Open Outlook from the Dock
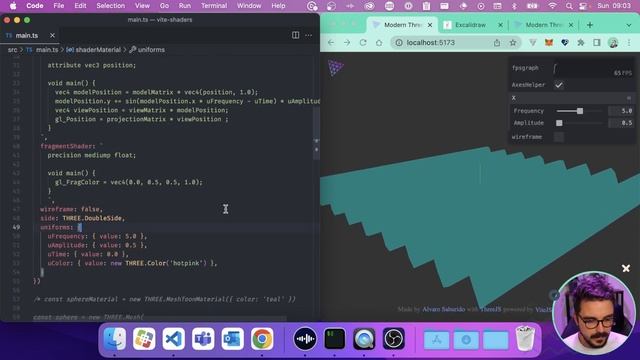Image resolution: width=640 pixels, height=360 pixels. pyautogui.click(x=232, y=339)
